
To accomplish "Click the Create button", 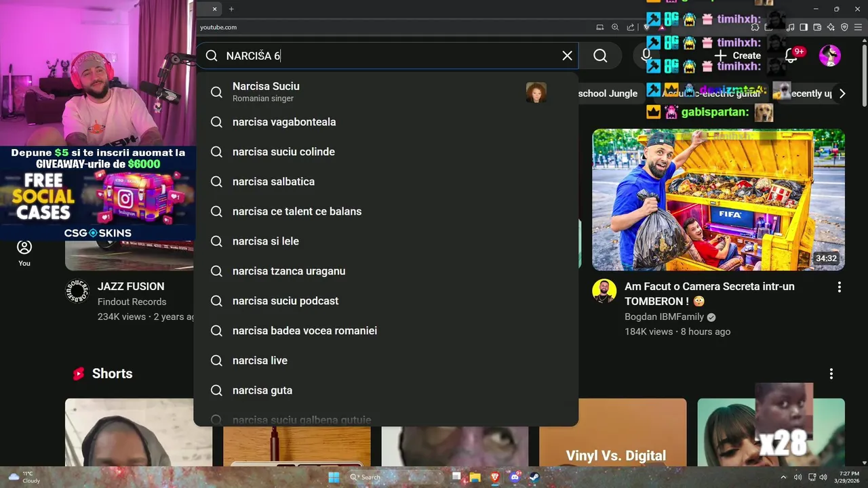I will click(x=738, y=56).
